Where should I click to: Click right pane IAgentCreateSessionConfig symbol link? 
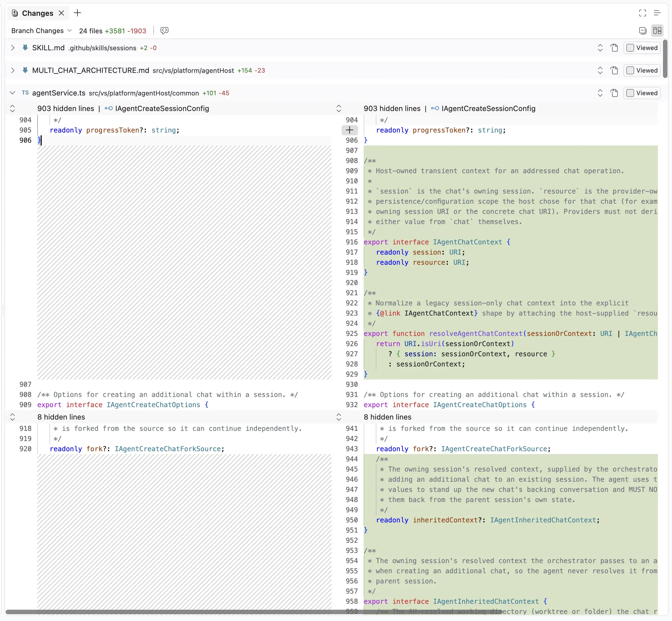[x=488, y=108]
